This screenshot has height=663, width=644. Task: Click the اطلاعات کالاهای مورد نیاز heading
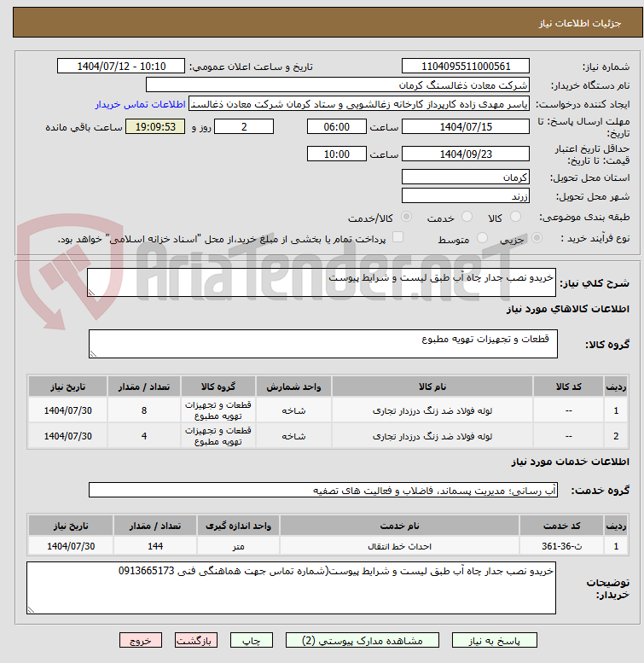(x=567, y=309)
